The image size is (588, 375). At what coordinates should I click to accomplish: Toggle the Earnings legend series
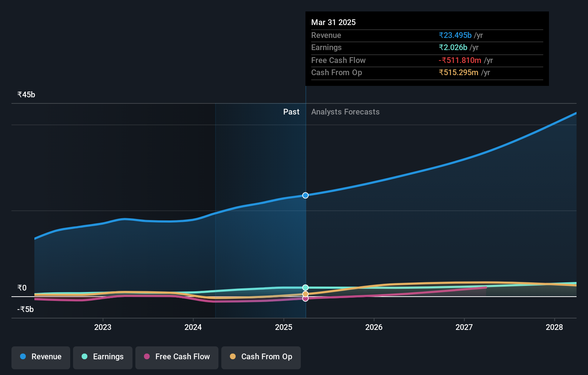(x=103, y=357)
